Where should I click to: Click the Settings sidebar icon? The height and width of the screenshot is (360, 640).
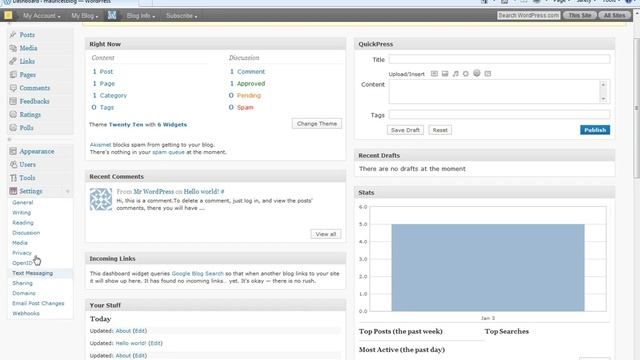pos(13,191)
